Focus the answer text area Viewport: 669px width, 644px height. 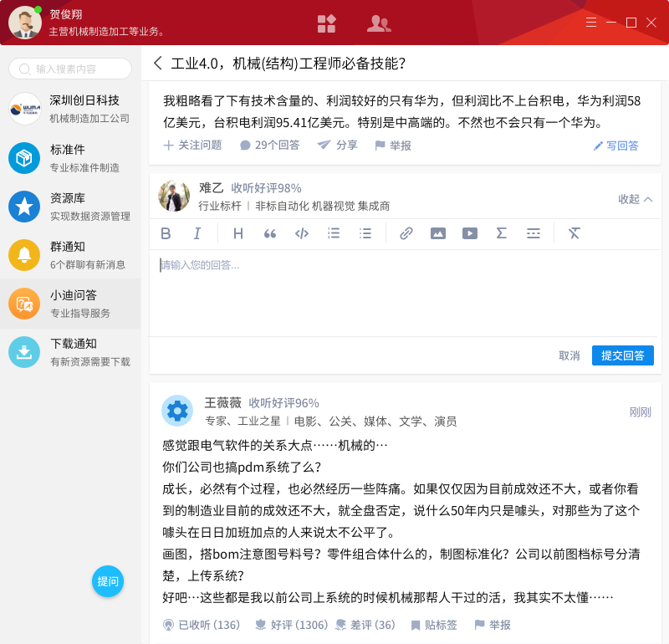click(403, 293)
